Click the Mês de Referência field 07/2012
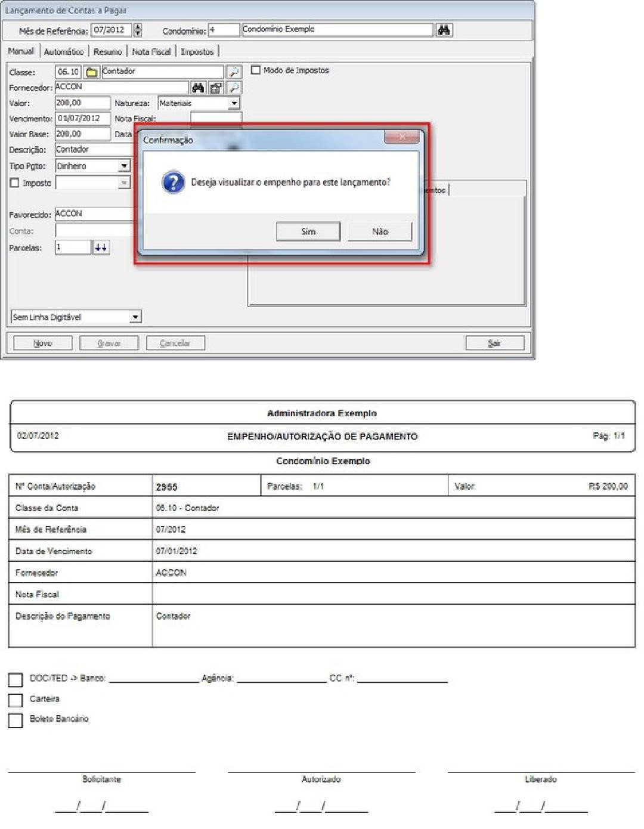The width and height of the screenshot is (644, 829). [x=112, y=30]
